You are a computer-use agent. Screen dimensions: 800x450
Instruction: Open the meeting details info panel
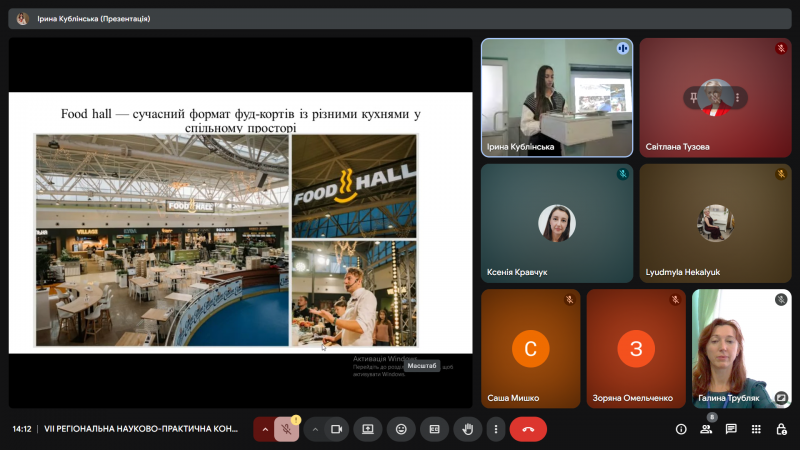(x=681, y=429)
